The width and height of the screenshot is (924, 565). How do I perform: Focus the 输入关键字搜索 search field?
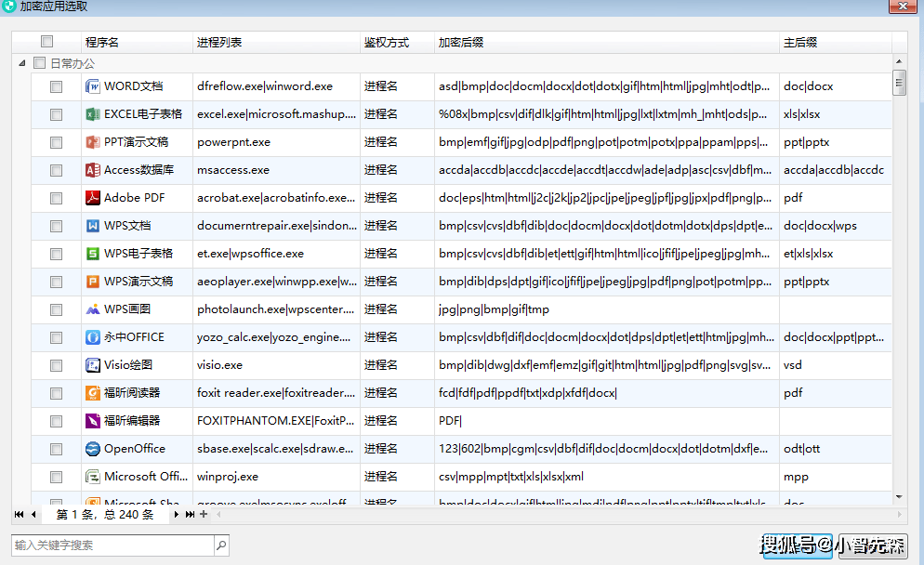pos(112,545)
